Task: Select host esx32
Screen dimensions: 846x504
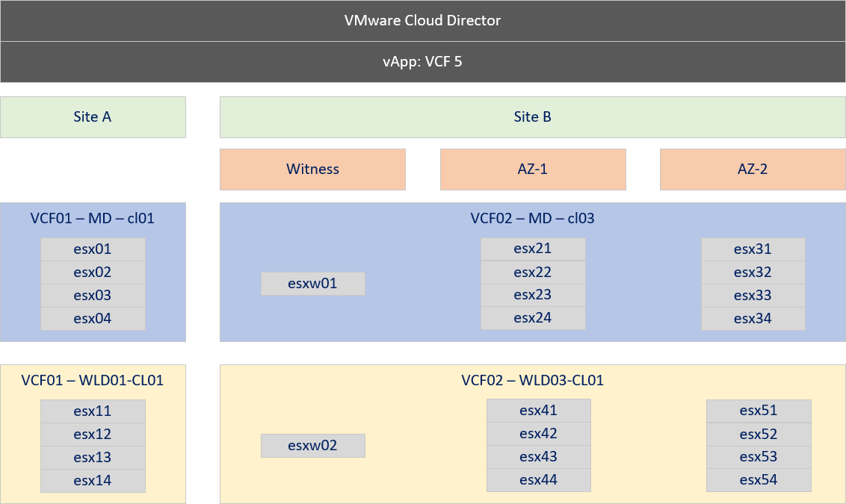Action: (753, 273)
